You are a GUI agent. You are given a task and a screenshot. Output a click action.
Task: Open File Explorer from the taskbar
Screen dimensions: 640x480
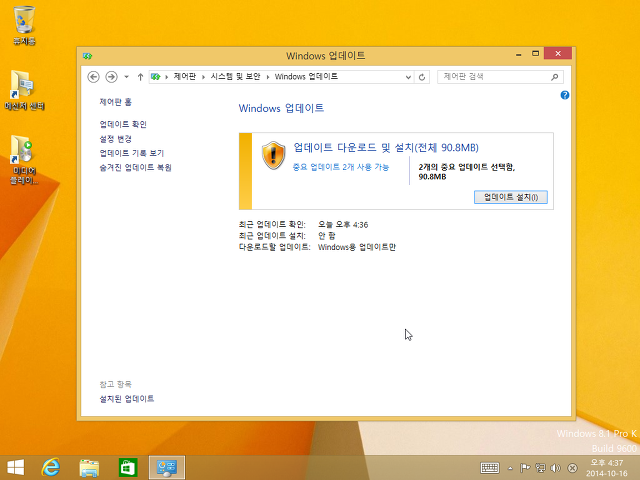(x=89, y=467)
